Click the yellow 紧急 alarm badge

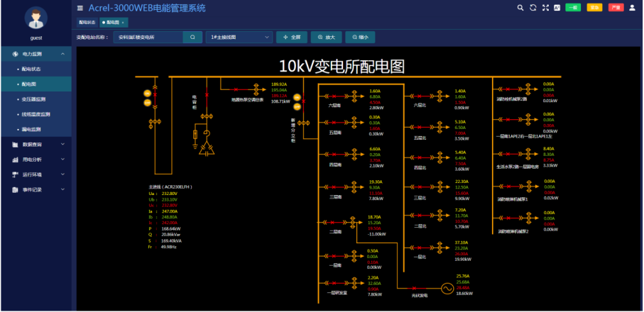click(594, 8)
